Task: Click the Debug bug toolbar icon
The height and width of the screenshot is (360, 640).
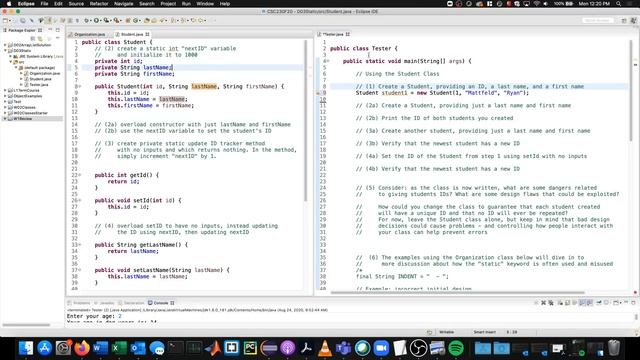Action: pos(87,20)
